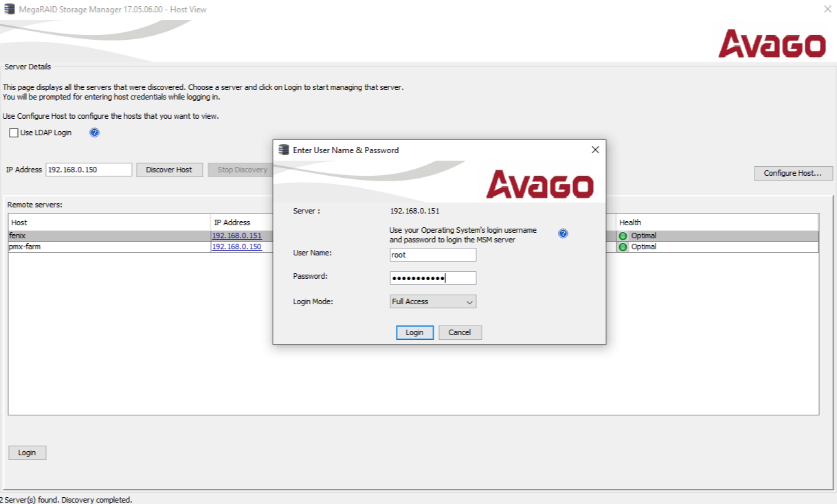This screenshot has width=837, height=504.
Task: Select server address 192.168.0.151 in dialog
Action: [414, 211]
